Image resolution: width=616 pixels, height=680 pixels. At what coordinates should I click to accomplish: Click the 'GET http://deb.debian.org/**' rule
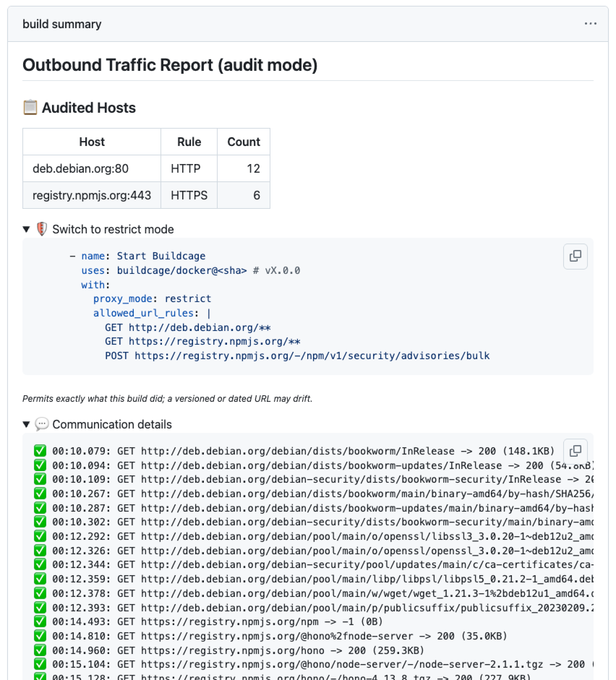point(188,328)
